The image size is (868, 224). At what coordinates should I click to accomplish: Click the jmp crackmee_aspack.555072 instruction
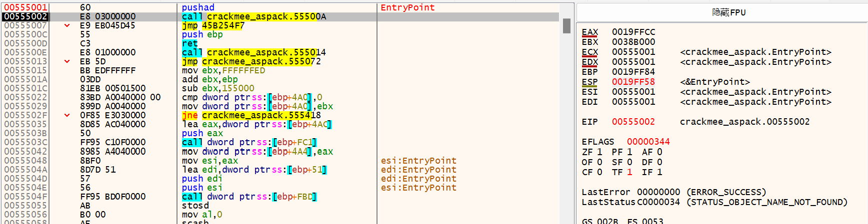click(251, 61)
